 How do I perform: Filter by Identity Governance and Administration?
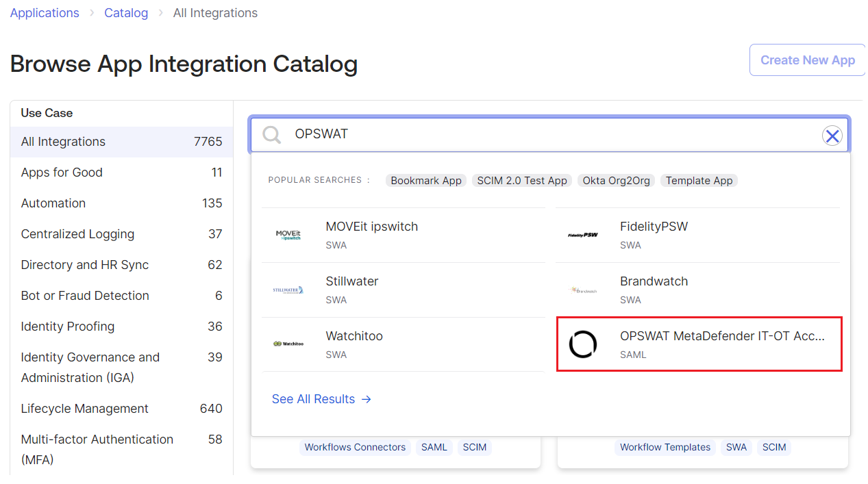click(x=121, y=368)
